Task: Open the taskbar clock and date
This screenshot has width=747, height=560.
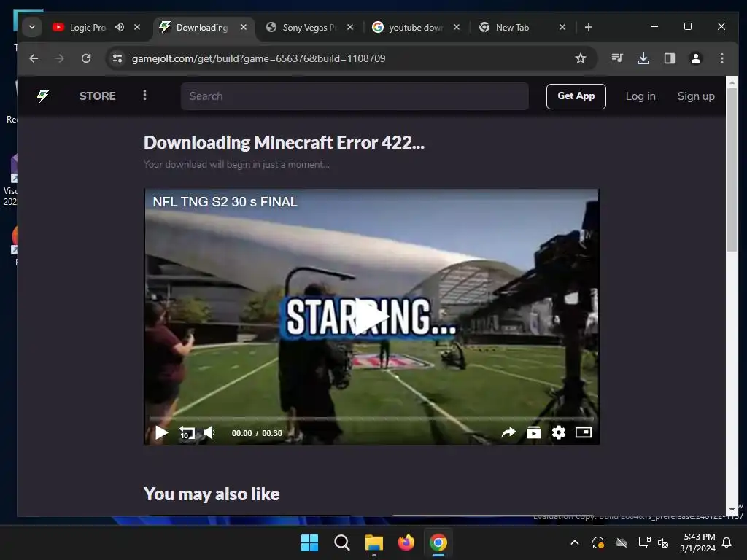Action: (698, 542)
